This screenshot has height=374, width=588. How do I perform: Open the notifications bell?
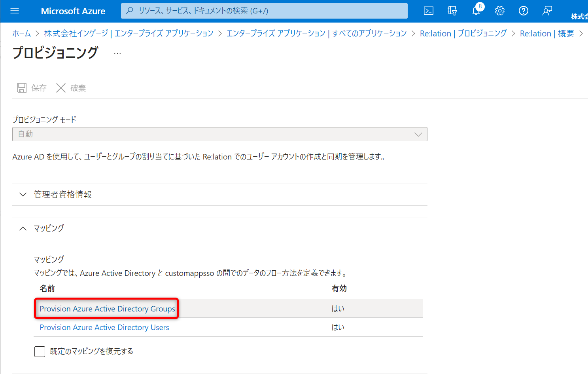pyautogui.click(x=476, y=11)
